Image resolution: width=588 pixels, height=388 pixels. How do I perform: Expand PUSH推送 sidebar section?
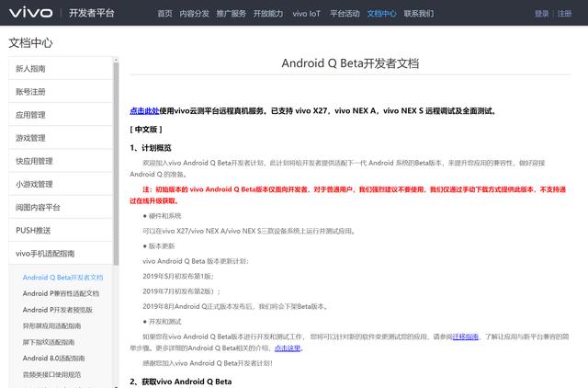click(x=61, y=231)
